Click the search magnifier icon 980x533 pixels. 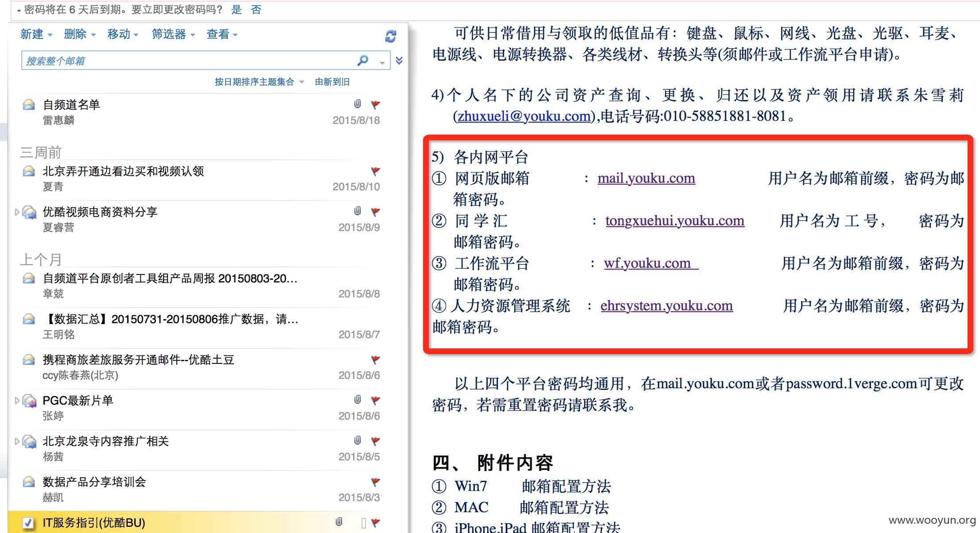coord(363,60)
